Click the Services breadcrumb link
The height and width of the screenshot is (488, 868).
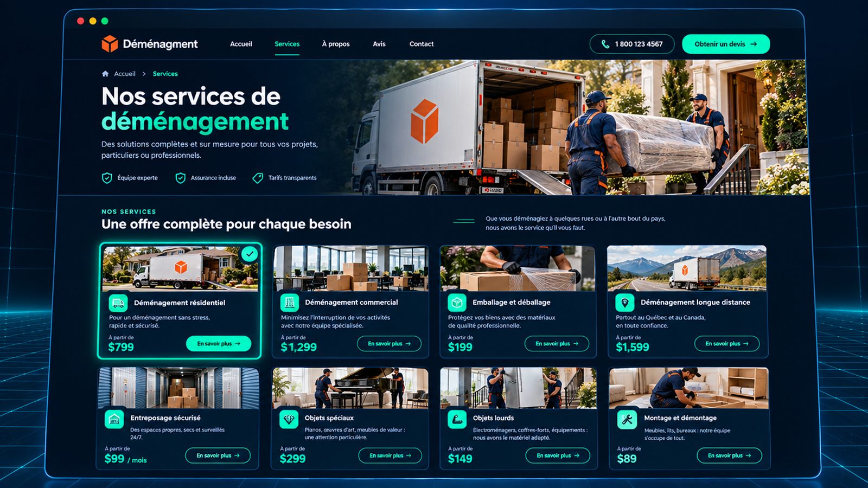(x=165, y=74)
